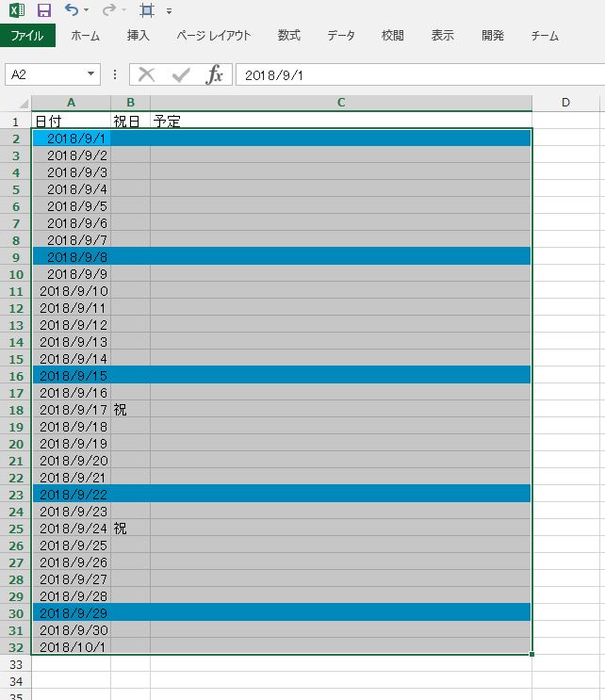Viewport: 605px width, 700px height.
Task: Click the borders icon in Quick Access
Action: click(x=146, y=10)
